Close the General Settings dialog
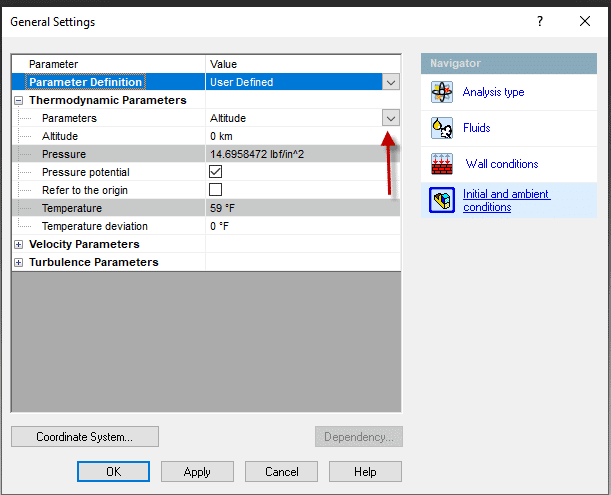Screen dimensions: 611x495 585,21
